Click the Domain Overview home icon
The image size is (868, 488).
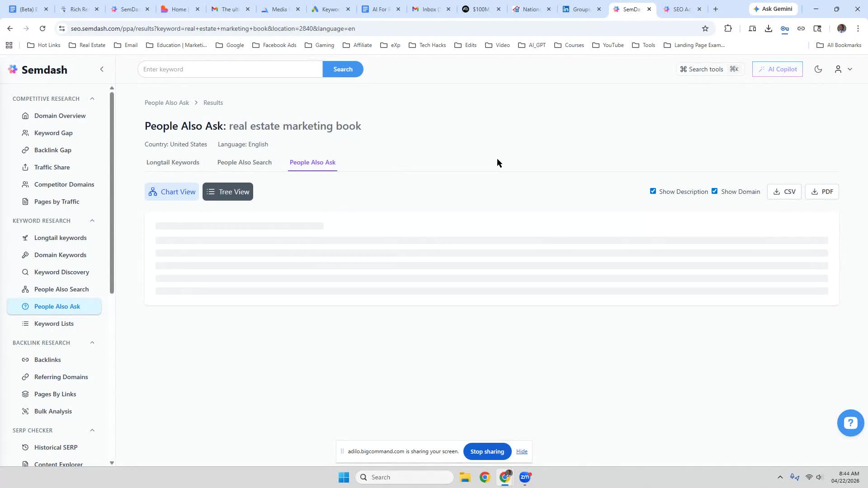coord(26,116)
